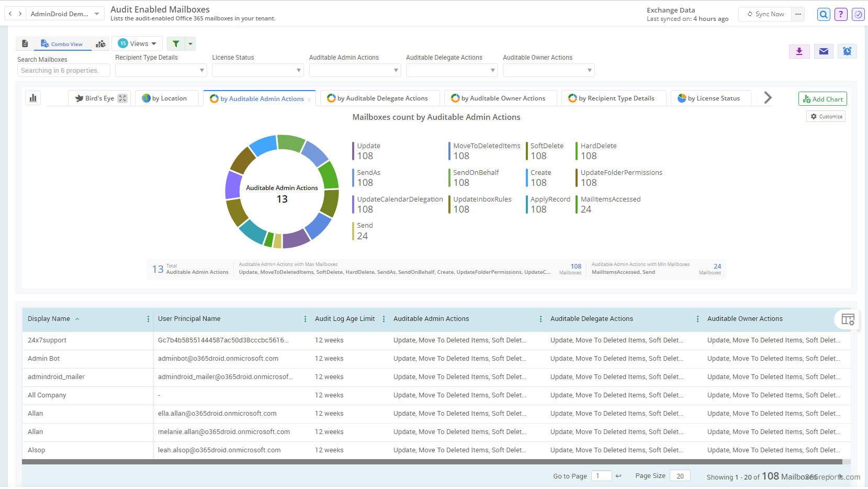Switch to report-only document view icon
This screenshot has width=868, height=489.
25,44
